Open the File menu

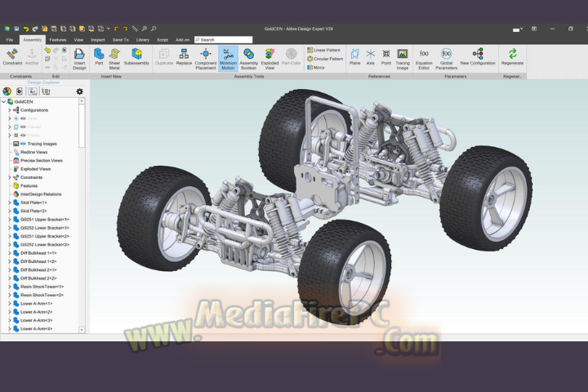coord(9,40)
